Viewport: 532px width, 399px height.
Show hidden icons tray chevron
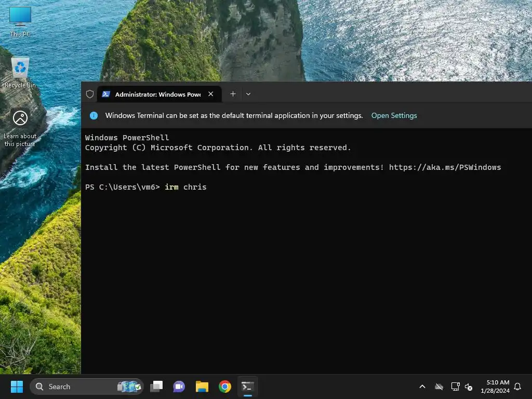(422, 387)
